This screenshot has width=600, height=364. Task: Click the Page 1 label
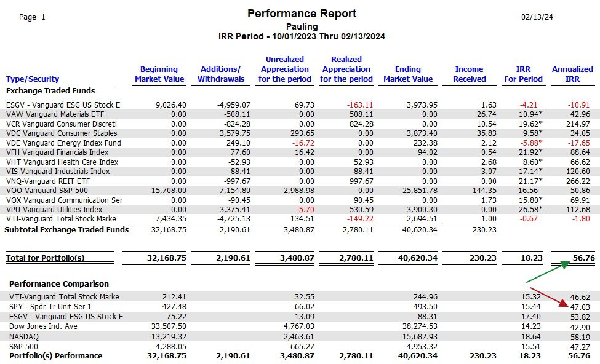pos(32,17)
